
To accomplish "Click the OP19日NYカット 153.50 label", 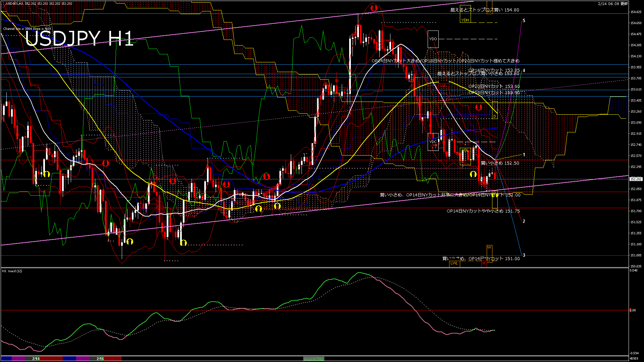I will [x=494, y=93].
